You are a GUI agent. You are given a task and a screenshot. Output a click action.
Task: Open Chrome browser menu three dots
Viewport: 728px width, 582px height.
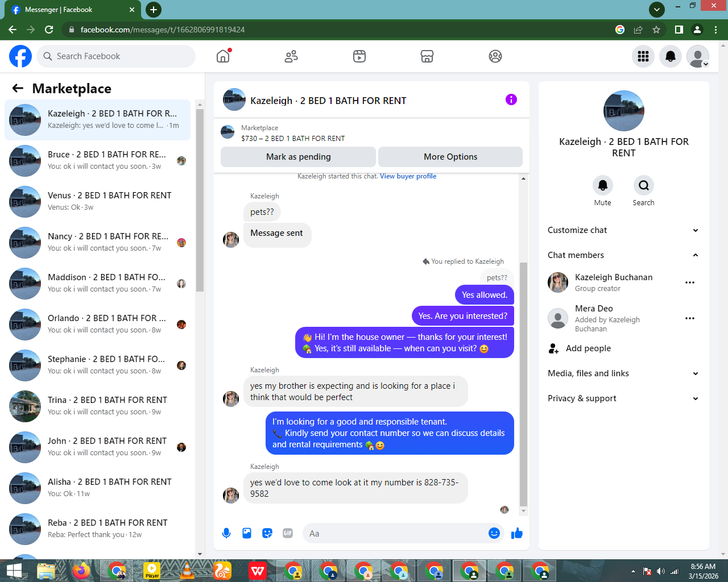[716, 30]
